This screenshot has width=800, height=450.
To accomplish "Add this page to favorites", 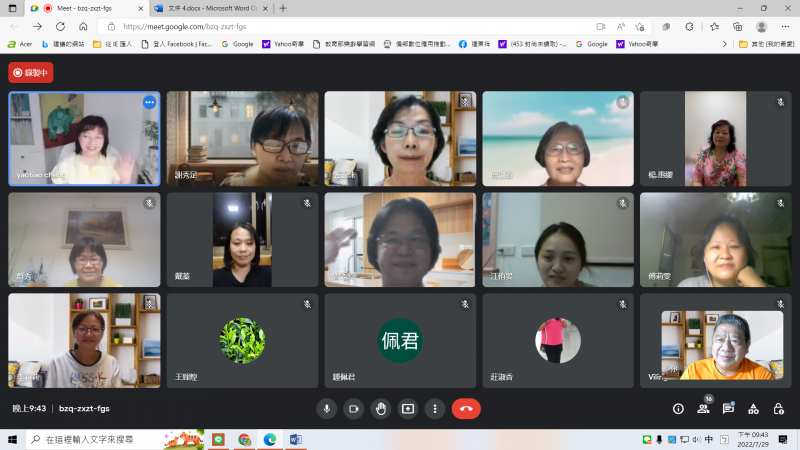I will (640, 27).
